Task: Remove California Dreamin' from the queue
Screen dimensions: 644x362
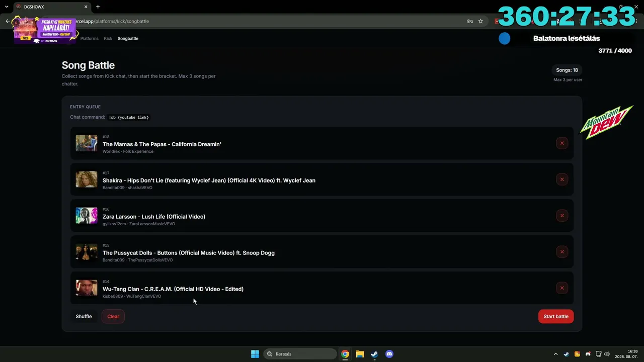Action: 562,143
